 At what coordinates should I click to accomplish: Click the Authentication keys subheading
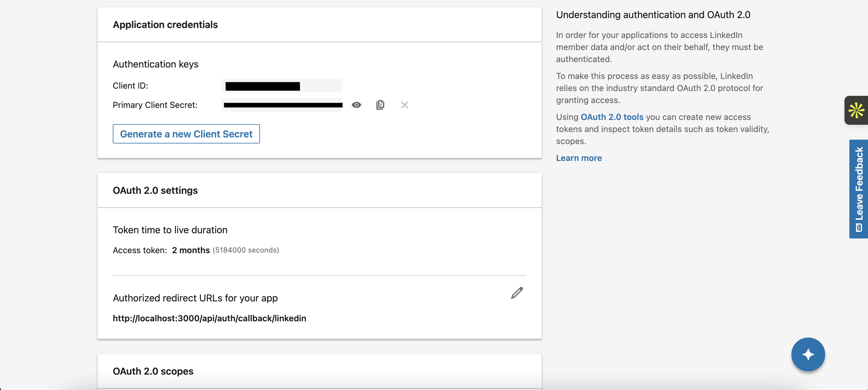(155, 64)
